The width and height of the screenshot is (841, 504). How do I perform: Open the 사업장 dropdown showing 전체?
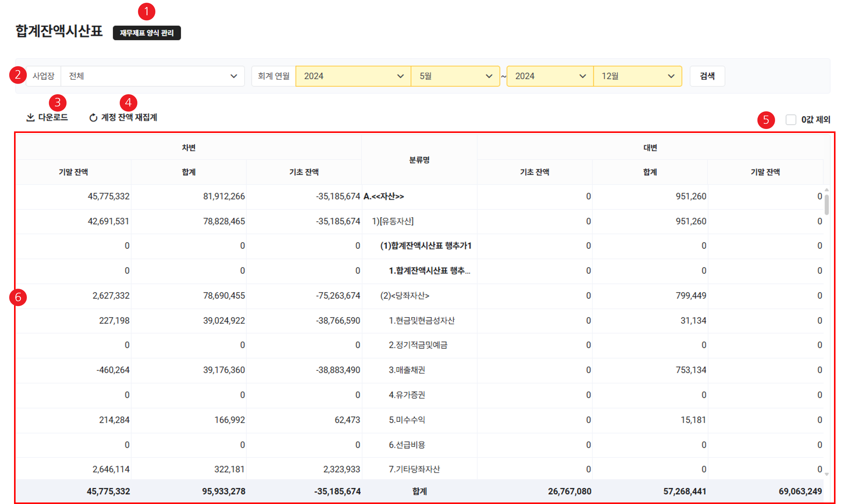click(152, 76)
